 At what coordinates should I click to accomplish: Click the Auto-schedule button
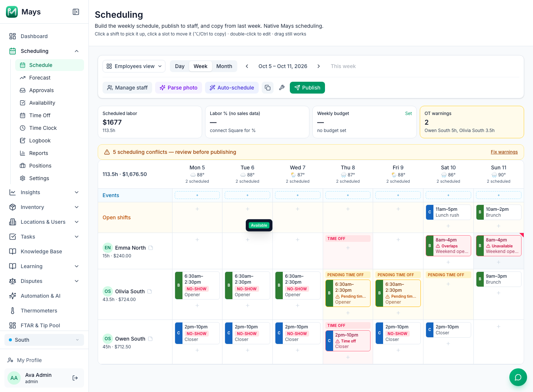pos(232,88)
